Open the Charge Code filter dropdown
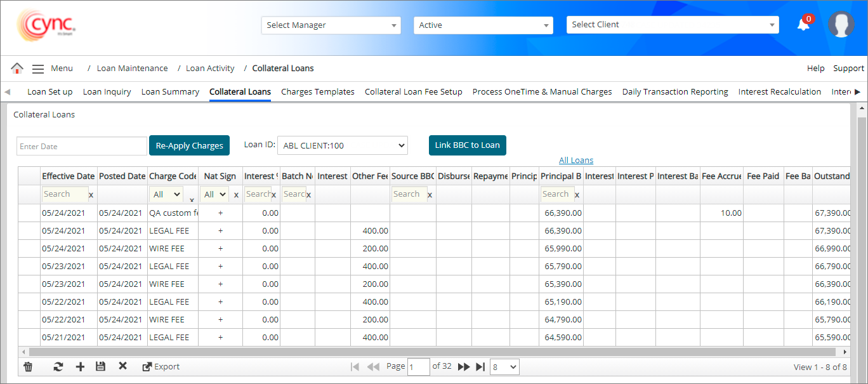The height and width of the screenshot is (384, 868). click(x=167, y=195)
